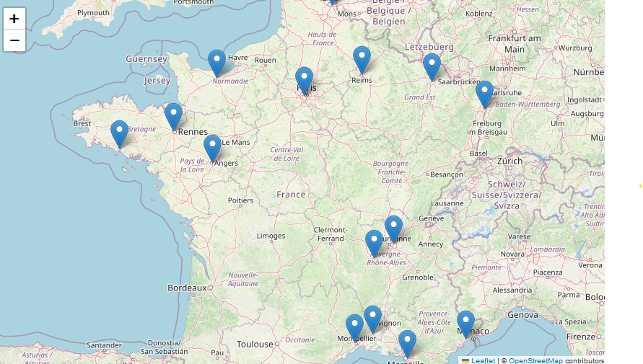Image resolution: width=643 pixels, height=364 pixels.
Task: Click the marker on Paris
Action: 305,79
